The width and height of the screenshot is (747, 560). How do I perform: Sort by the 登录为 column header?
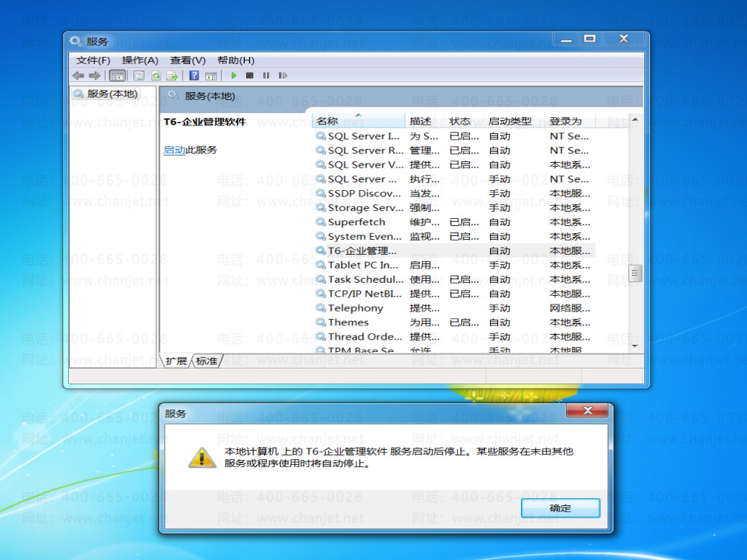(571, 121)
